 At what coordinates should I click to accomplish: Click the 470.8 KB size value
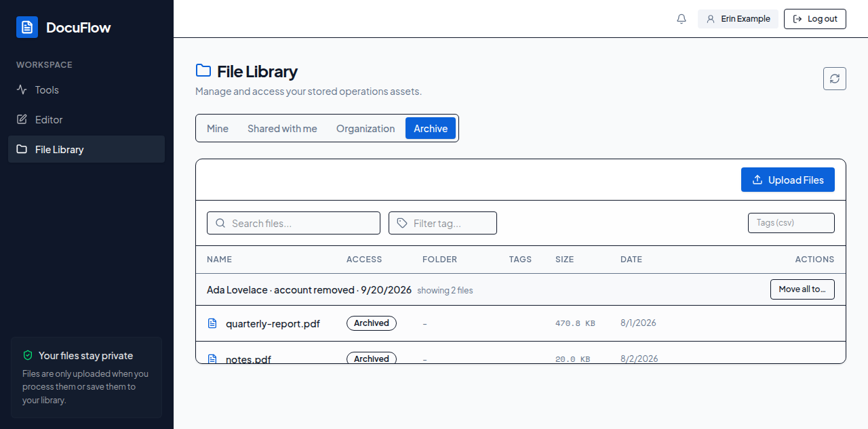pyautogui.click(x=575, y=323)
